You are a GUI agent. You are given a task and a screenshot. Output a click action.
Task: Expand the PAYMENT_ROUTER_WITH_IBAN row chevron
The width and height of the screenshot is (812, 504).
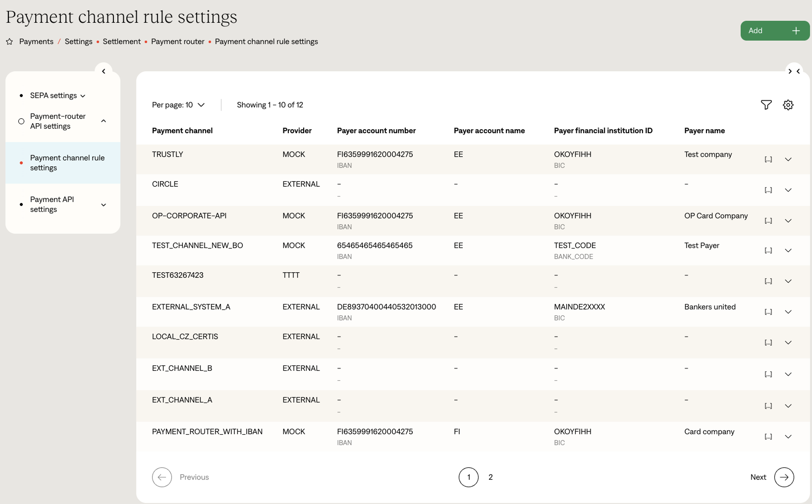click(x=788, y=437)
